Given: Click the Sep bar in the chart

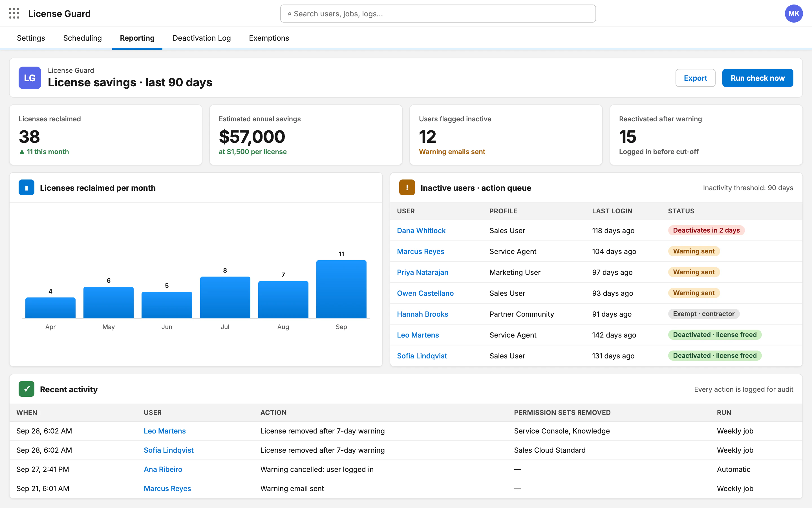Looking at the screenshot, I should [x=341, y=289].
